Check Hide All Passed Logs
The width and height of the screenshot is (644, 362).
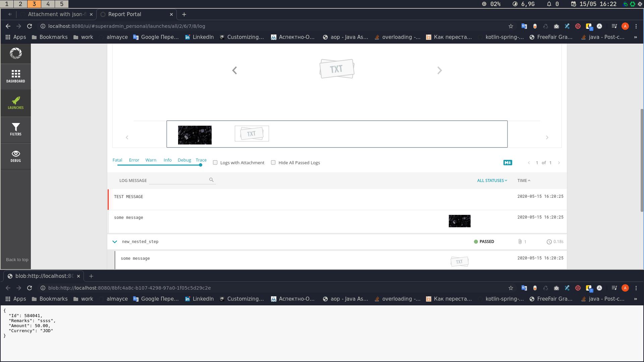tap(273, 162)
